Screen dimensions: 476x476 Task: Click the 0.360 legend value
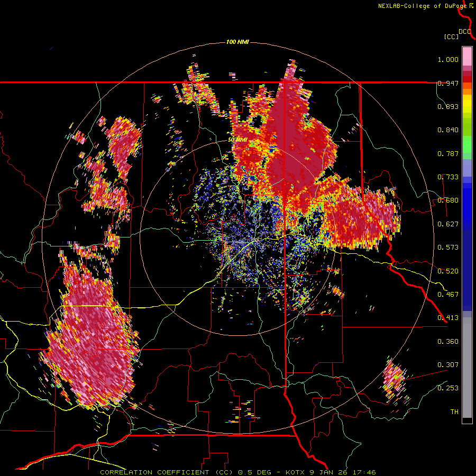[x=448, y=342]
